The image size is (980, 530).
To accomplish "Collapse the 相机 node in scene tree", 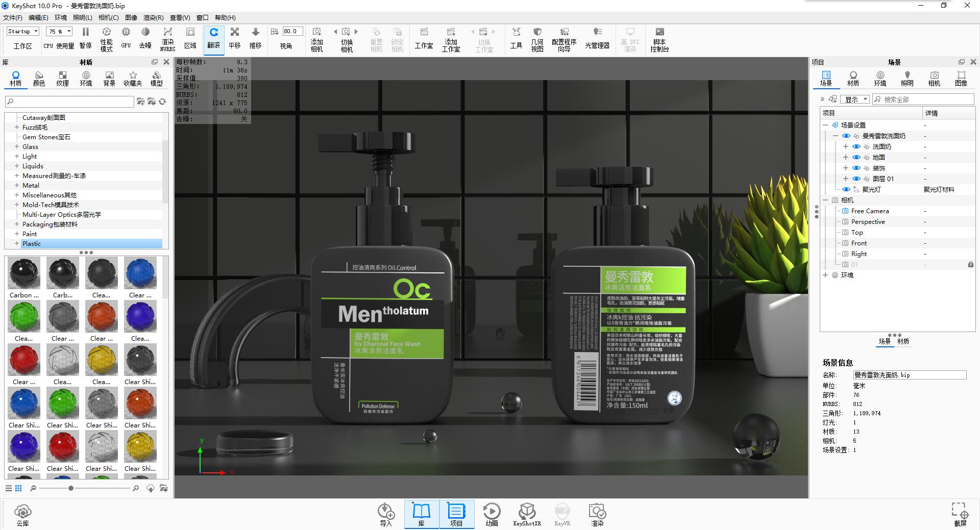I will click(825, 200).
